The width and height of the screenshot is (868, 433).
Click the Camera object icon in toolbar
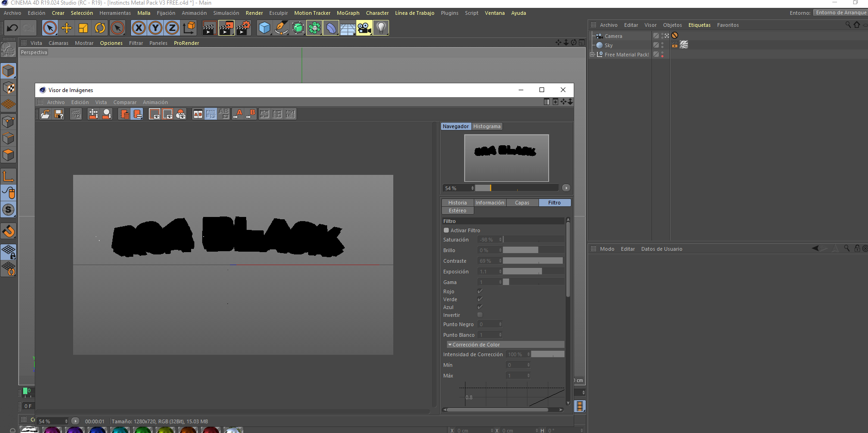pos(364,28)
